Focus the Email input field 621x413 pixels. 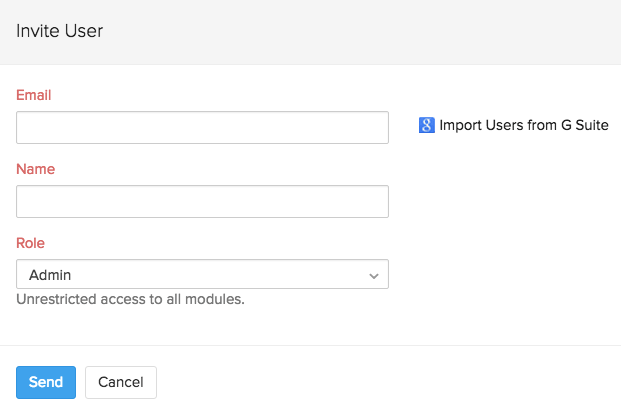(202, 127)
